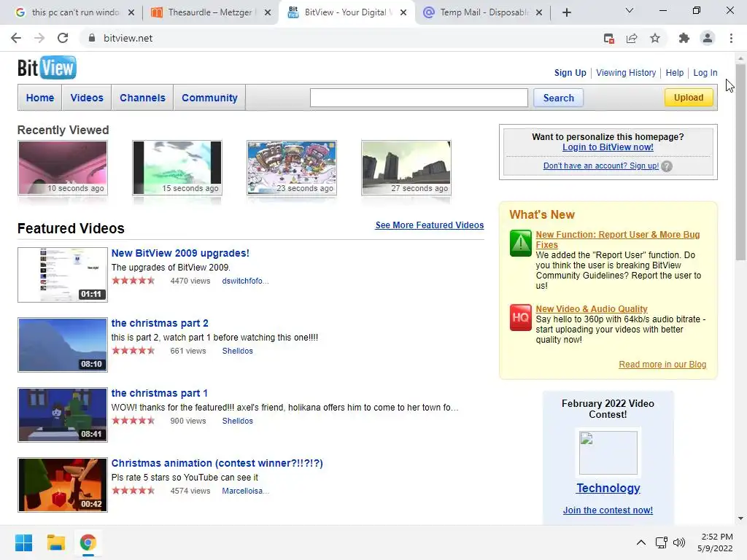Open See More Featured Videos
This screenshot has height=560, width=747.
[x=429, y=225]
